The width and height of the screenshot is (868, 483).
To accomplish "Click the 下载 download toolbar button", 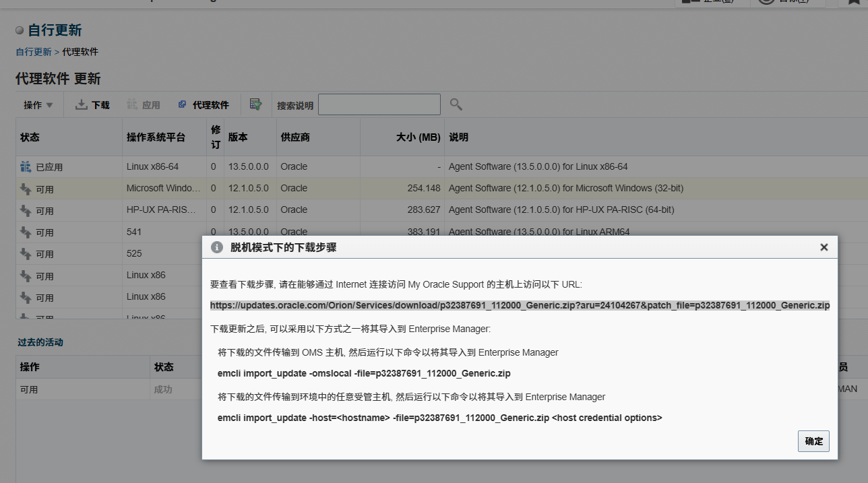I will click(92, 105).
